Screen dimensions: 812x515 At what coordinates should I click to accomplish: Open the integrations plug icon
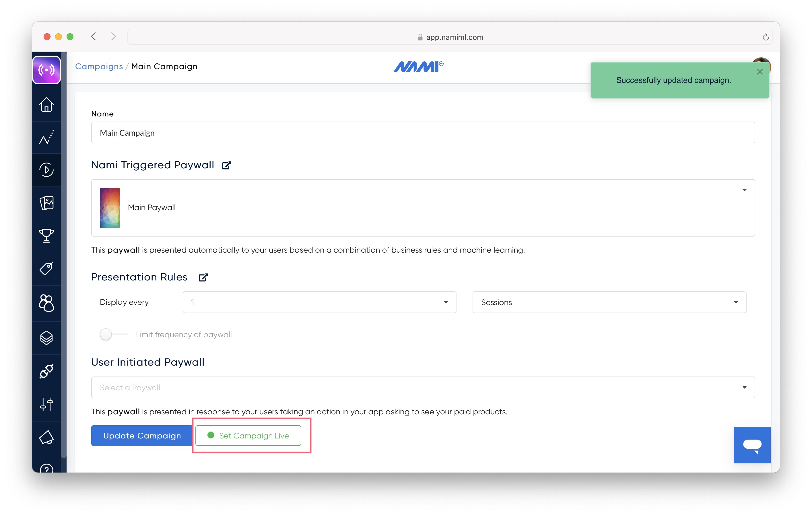(x=46, y=371)
